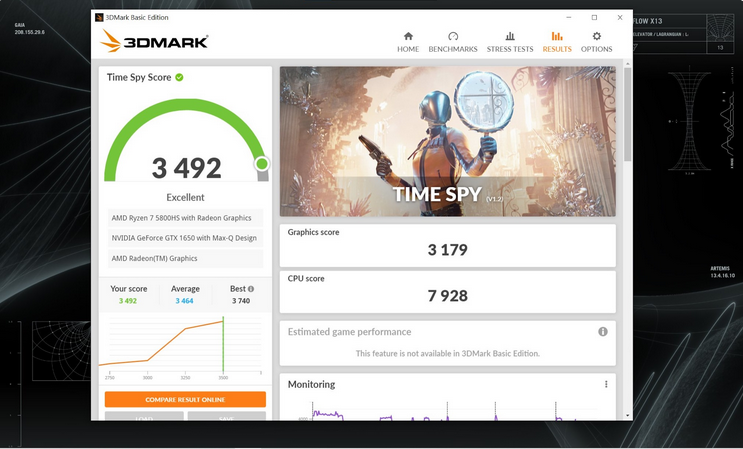Click the AMD Ryzen 7 5800HS text
The width and height of the screenshot is (743, 449).
click(181, 218)
